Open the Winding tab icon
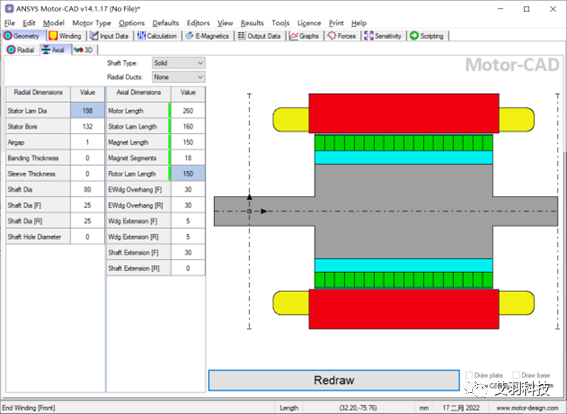The height and width of the screenshot is (414, 567). coord(53,36)
